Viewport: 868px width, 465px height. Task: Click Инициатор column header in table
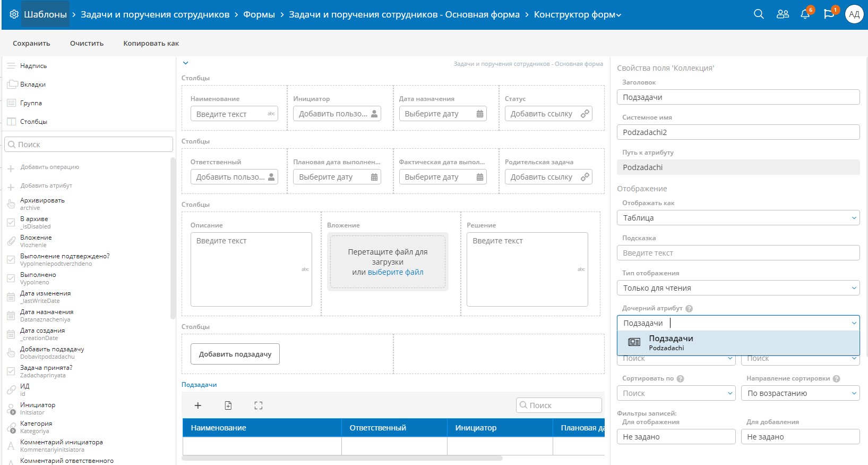[500, 428]
